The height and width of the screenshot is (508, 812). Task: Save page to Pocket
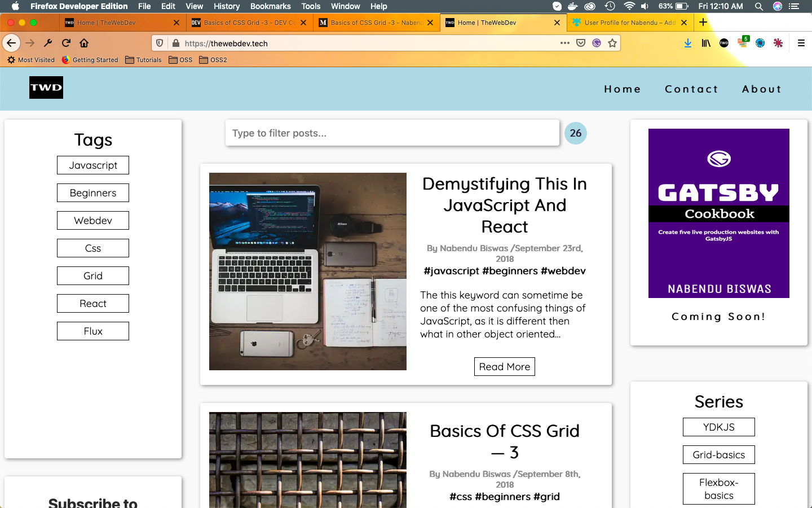pos(581,43)
